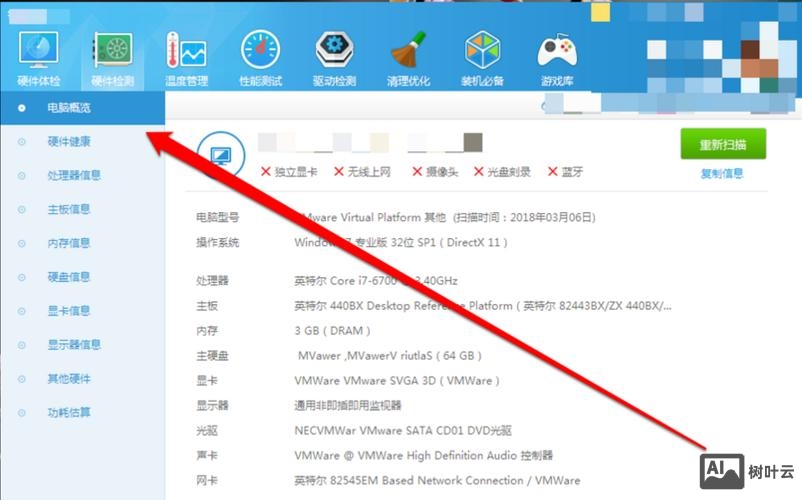Open 主板信息 sidebar item

pos(69,209)
